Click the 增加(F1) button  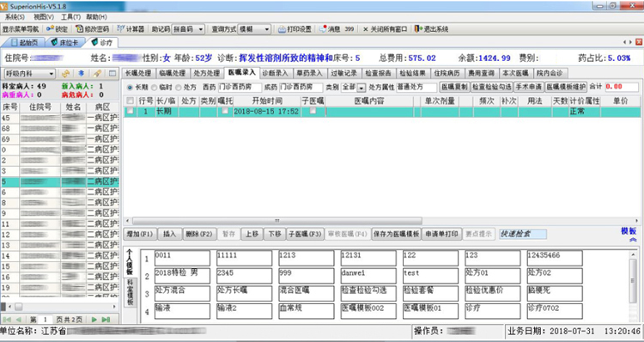point(140,234)
